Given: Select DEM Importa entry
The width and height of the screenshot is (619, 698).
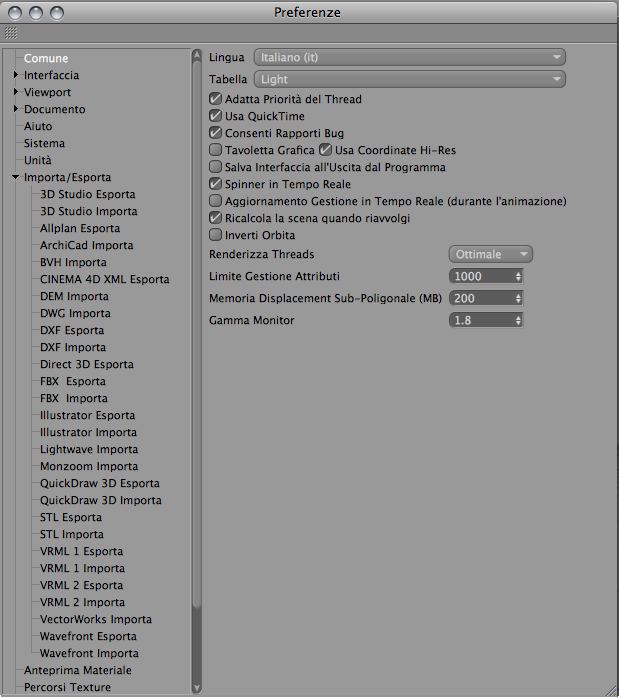Looking at the screenshot, I should tap(74, 296).
